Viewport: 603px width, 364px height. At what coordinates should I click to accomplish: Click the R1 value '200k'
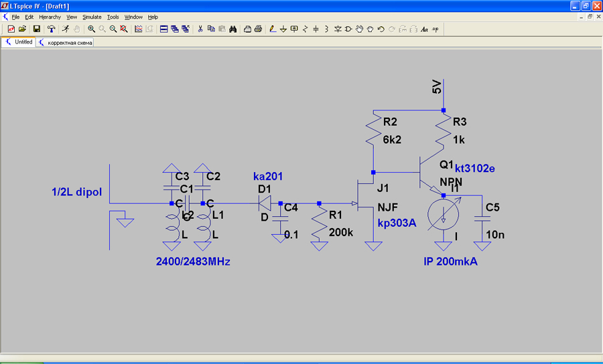[341, 232]
